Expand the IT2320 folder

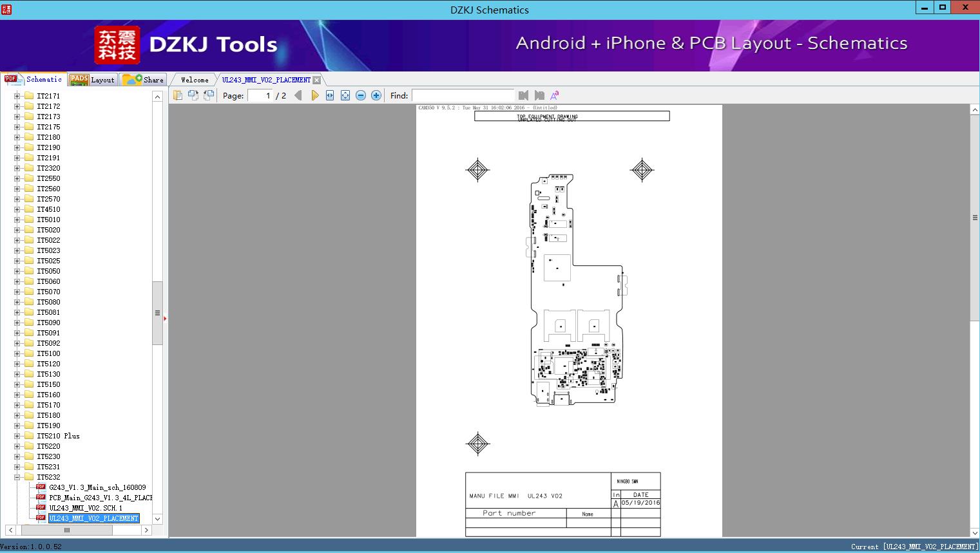pos(17,168)
